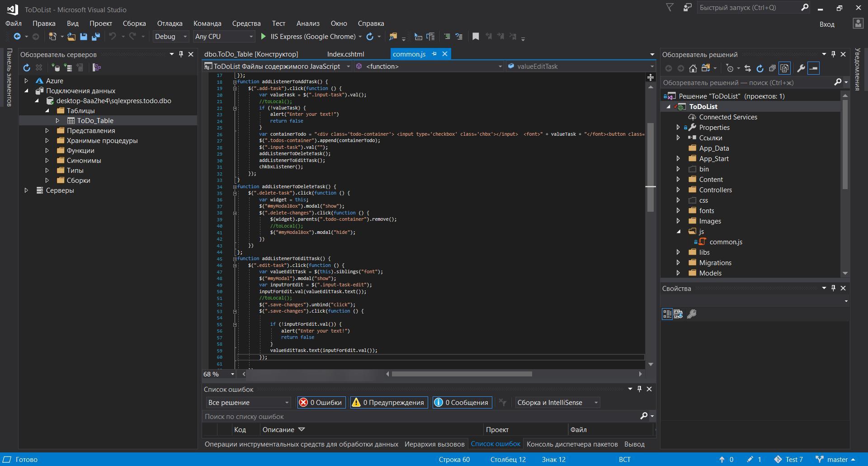This screenshot has height=466, width=868.
Task: Start debugging with the green play icon
Action: [264, 37]
